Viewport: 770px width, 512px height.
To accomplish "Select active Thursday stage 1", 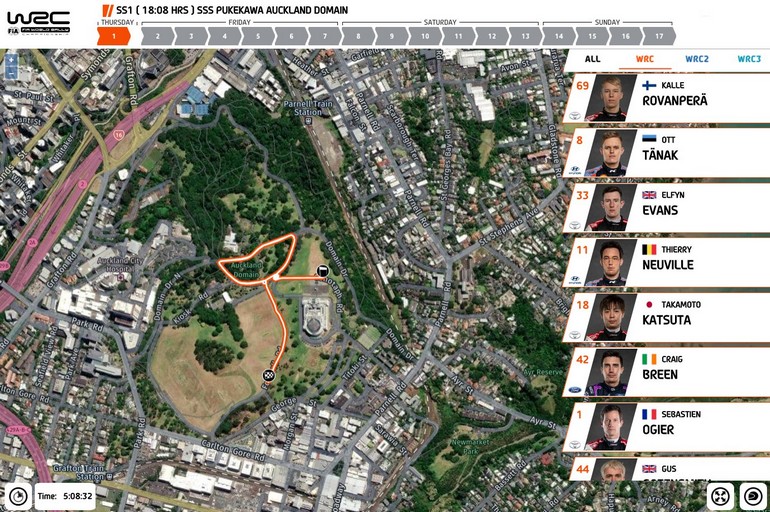I will click(113, 36).
